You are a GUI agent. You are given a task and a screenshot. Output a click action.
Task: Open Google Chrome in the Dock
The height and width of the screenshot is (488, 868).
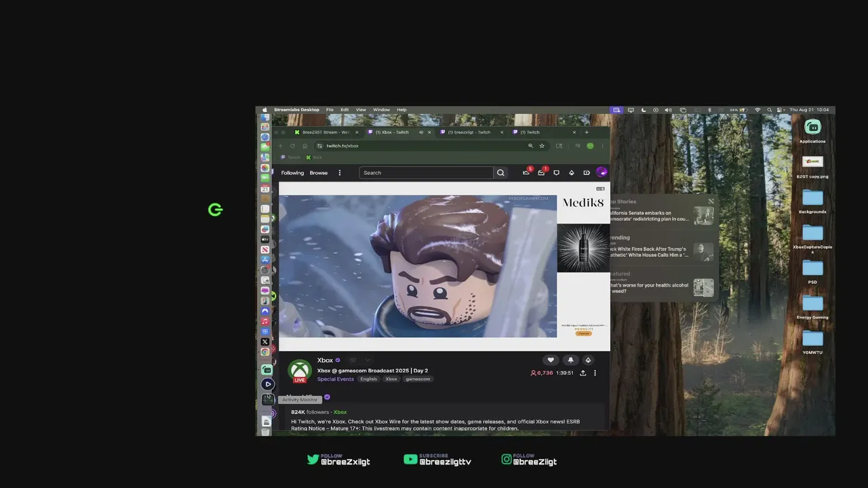(265, 352)
